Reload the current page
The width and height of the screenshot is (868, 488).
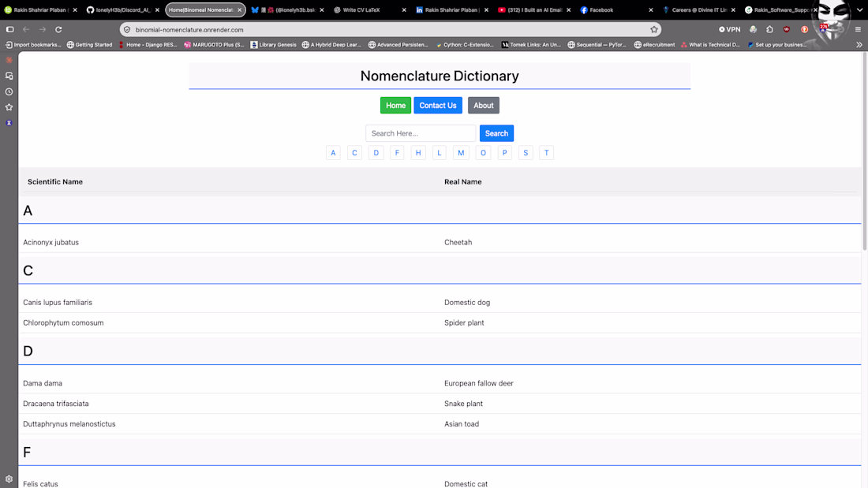tap(58, 29)
